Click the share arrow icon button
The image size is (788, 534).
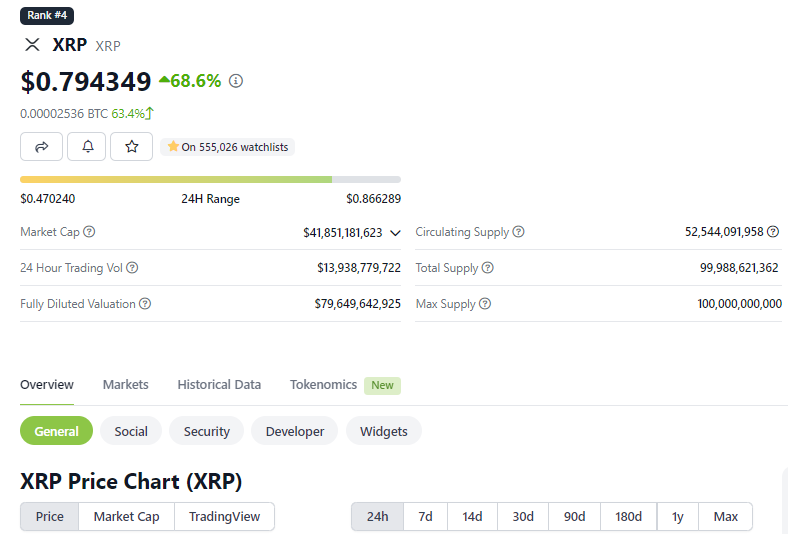click(41, 147)
